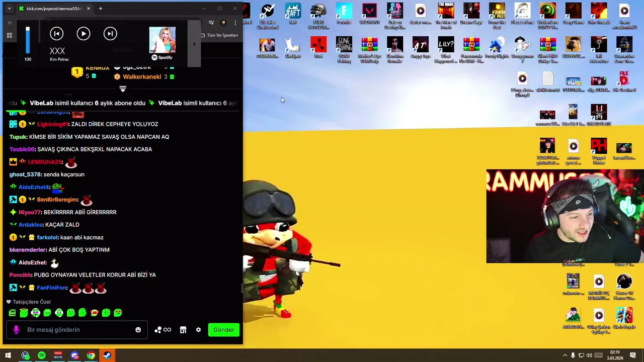The width and height of the screenshot is (644, 362).
Task: Click the taskbar clock showing 02:19
Action: (x=615, y=355)
